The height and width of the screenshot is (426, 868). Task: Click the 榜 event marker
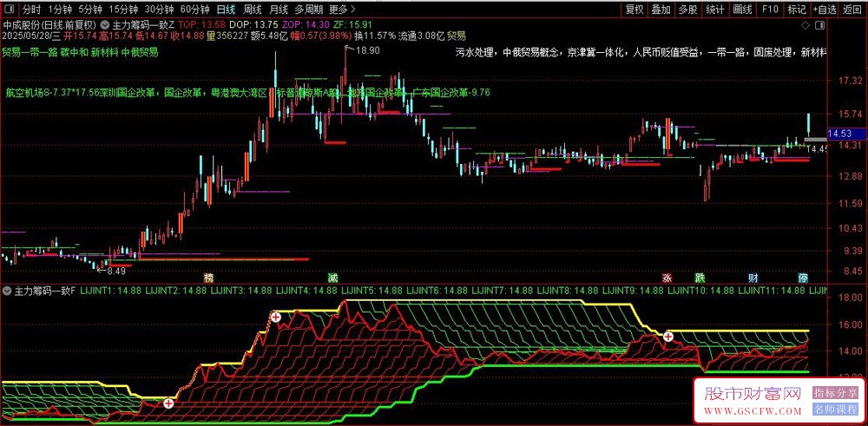(208, 277)
